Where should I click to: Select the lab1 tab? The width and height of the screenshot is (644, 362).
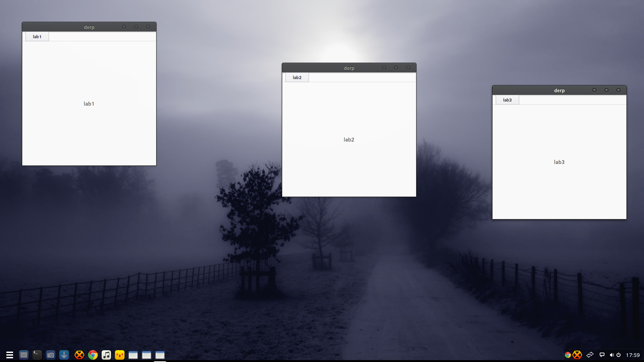pos(37,37)
